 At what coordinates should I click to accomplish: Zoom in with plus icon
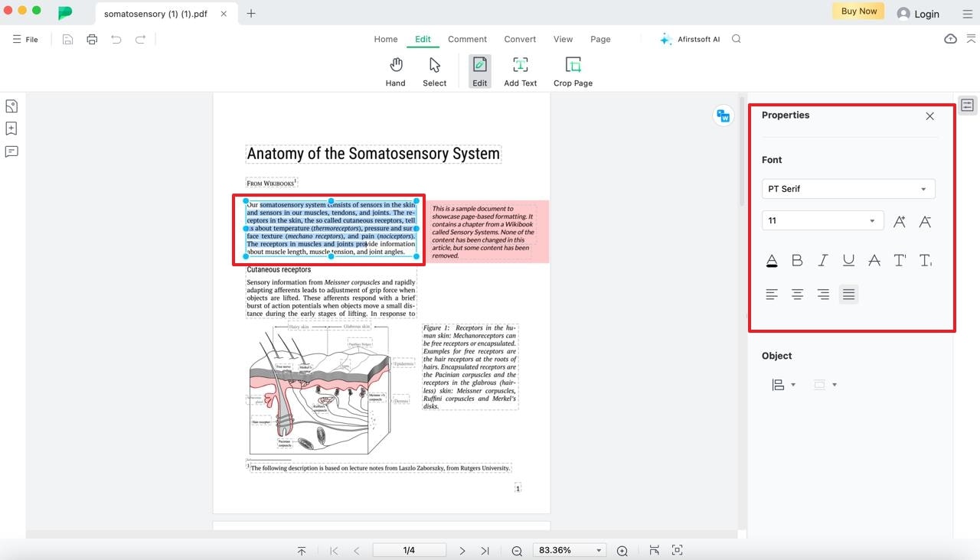[622, 551]
